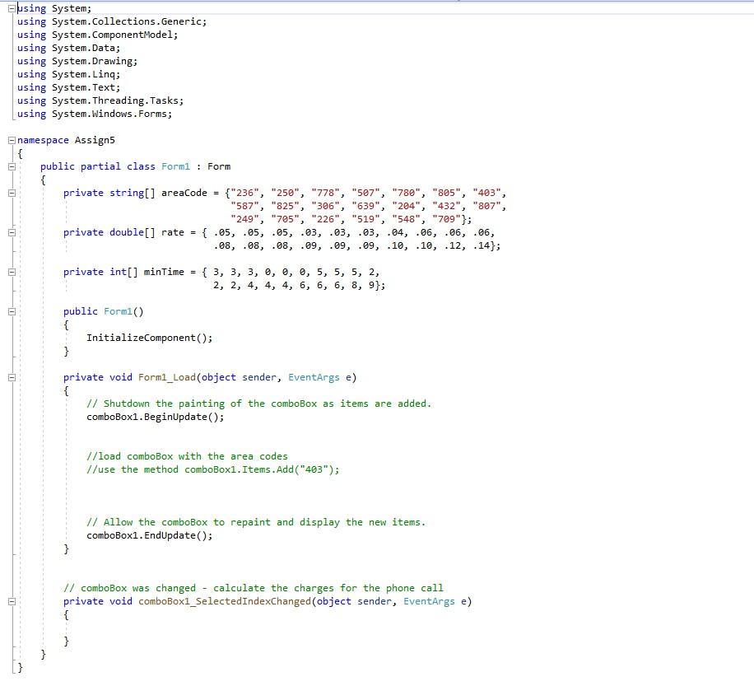Collapse the Form1 class block

pyautogui.click(x=12, y=167)
